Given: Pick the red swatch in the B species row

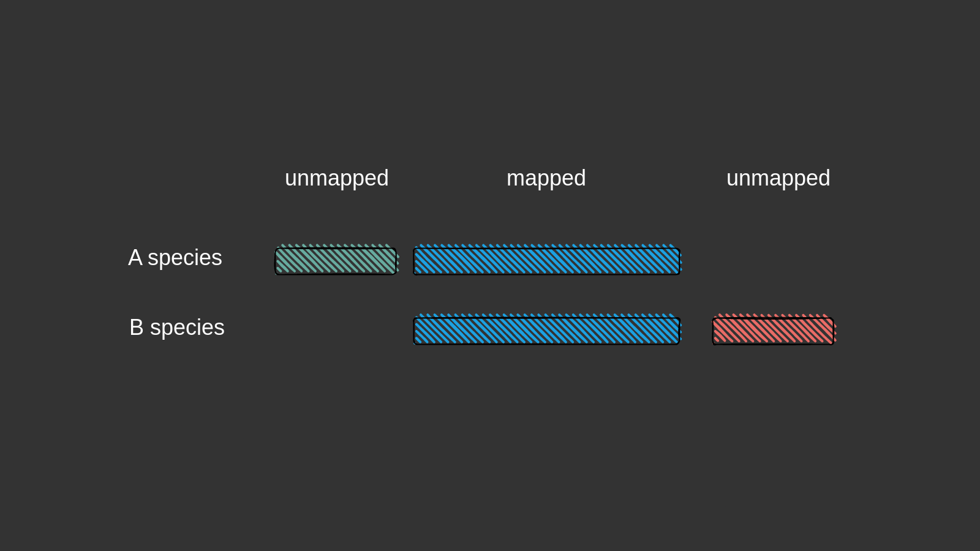Looking at the screenshot, I should click(x=774, y=330).
